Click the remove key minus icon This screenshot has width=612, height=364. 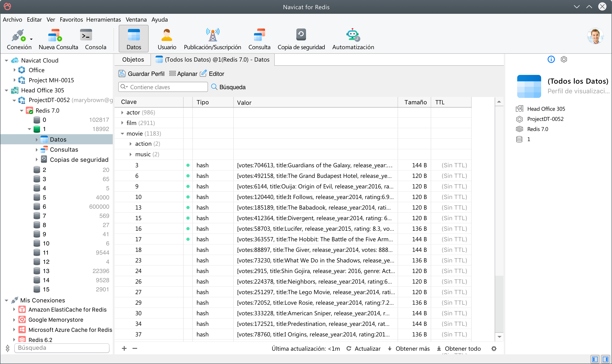135,348
